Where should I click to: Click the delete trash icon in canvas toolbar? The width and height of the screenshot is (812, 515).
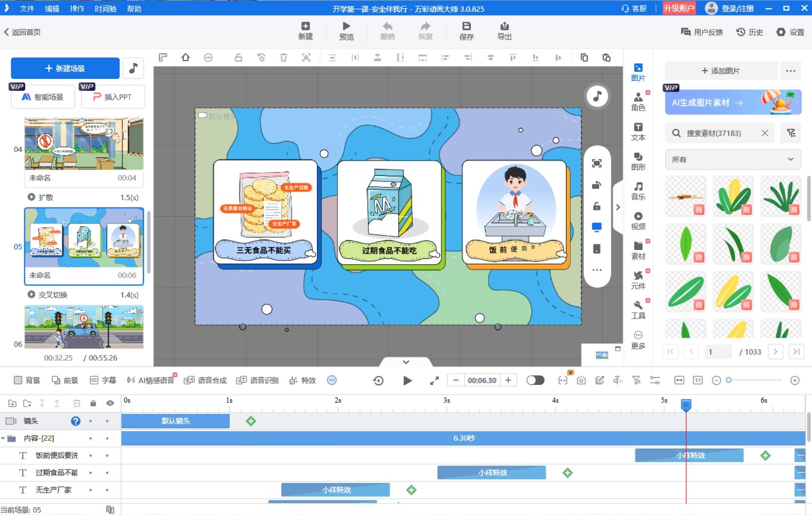point(284,58)
